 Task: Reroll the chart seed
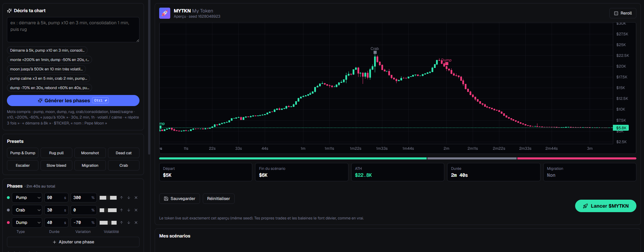(623, 13)
